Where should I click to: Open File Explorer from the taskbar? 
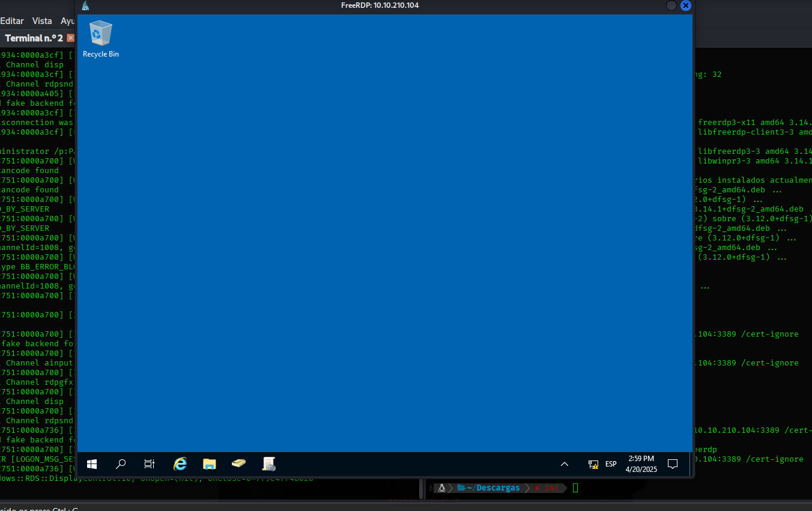tap(209, 464)
